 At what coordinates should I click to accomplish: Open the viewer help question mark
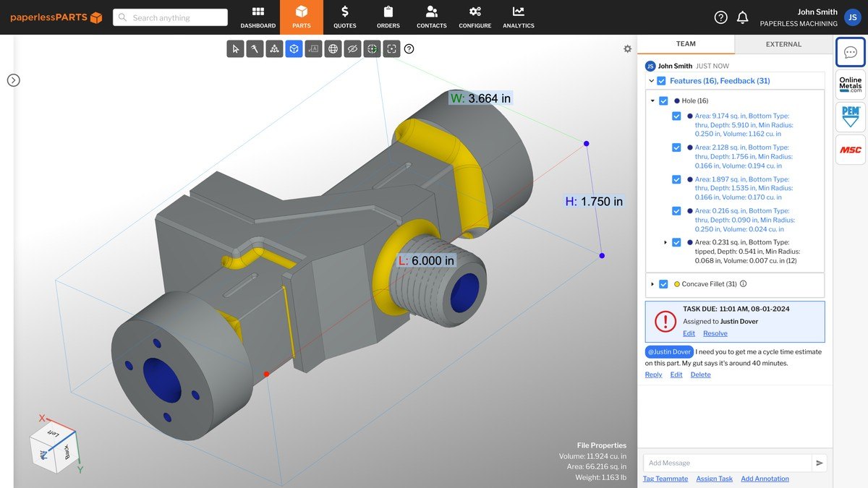(x=409, y=48)
